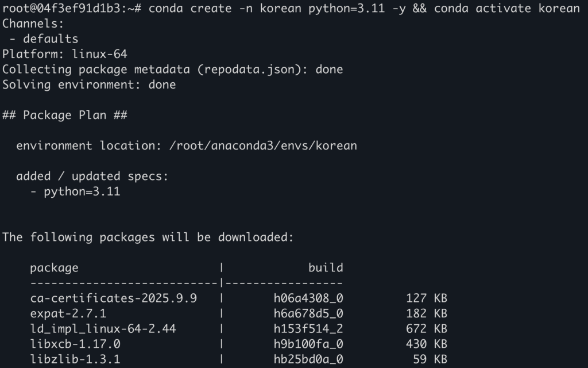Click the 'Channels:' output line

33,24
